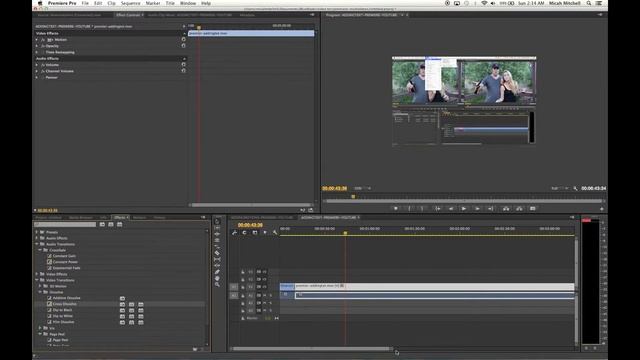Open timeline display settings wrench
Screen dimensions: 640x360
[x=275, y=232]
